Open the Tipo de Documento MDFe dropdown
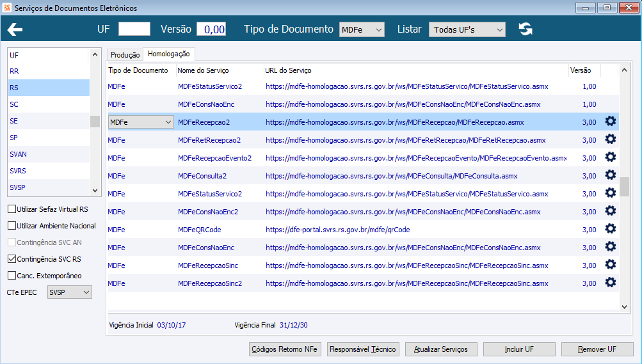642x364 pixels. 362,29
